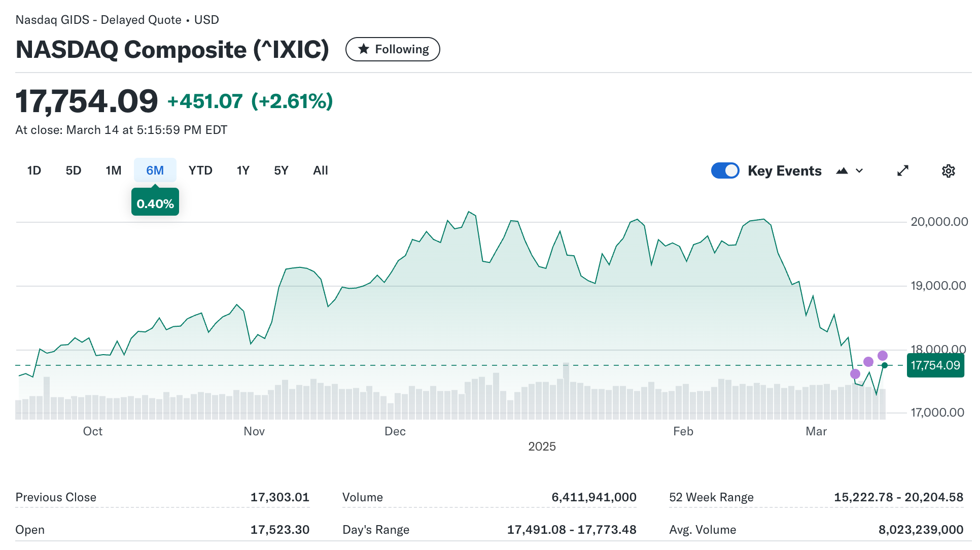Click the mountain chart type icon
This screenshot has height=550, width=980.
842,171
